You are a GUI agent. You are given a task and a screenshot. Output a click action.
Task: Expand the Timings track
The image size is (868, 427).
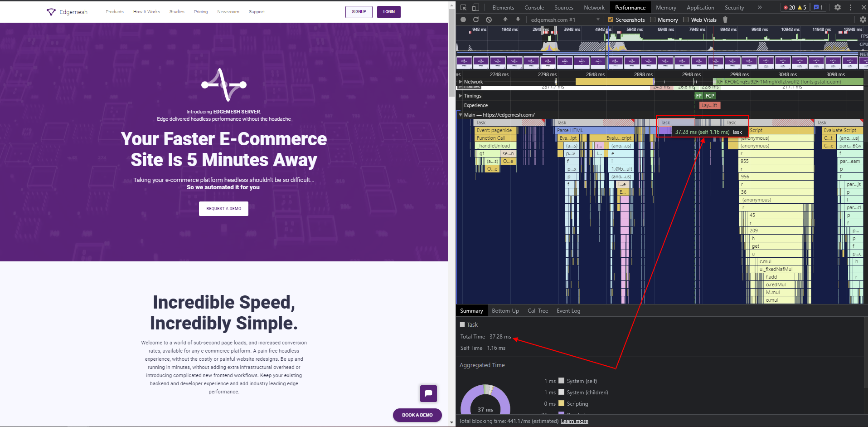[x=461, y=96]
